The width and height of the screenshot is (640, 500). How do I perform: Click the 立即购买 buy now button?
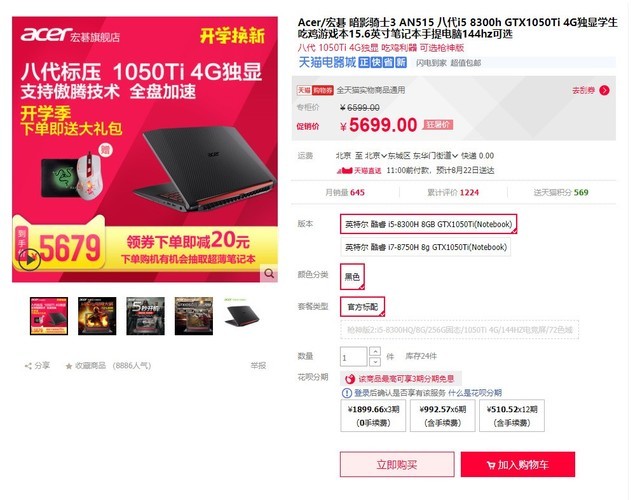pyautogui.click(x=397, y=464)
